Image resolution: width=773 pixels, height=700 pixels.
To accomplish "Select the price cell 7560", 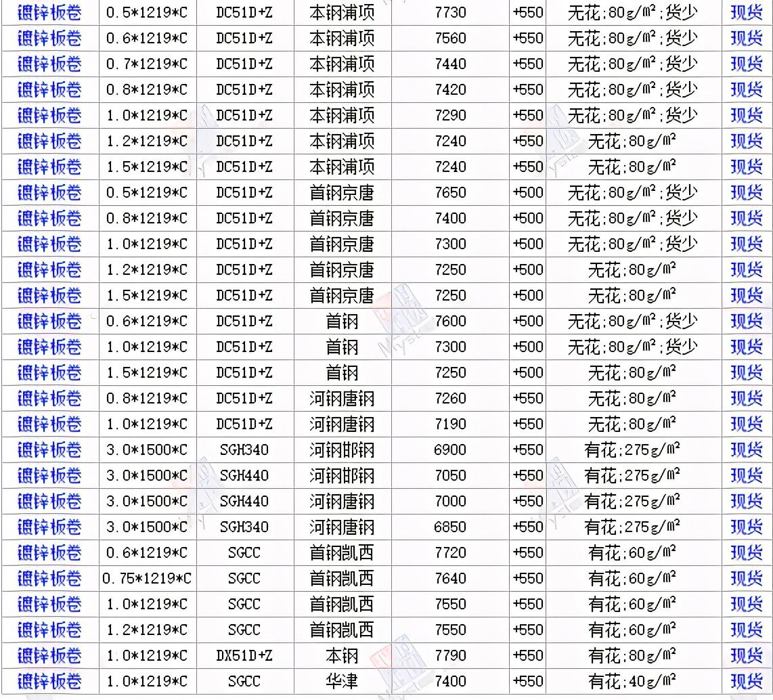I will coord(450,38).
